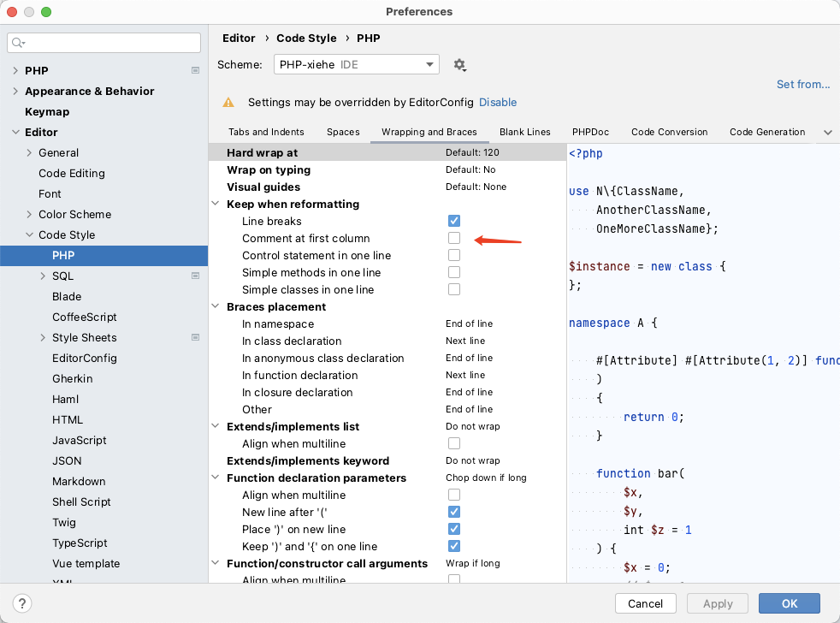
Task: Click the search magnifier icon in settings
Action: 19,43
